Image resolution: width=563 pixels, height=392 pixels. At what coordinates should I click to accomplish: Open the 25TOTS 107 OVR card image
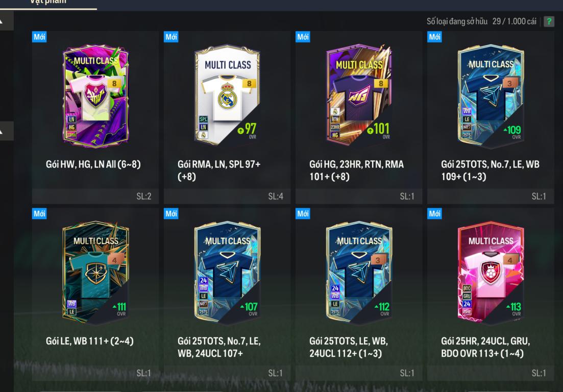[227, 272]
